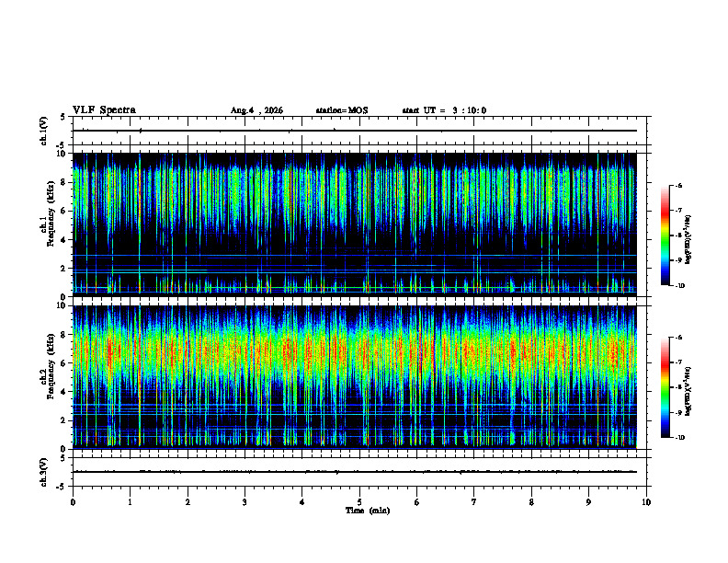Click the ch.2 colorbar "log(PSD)(V²/Hz)" label
This screenshot has width=728, height=563.
[688, 392]
